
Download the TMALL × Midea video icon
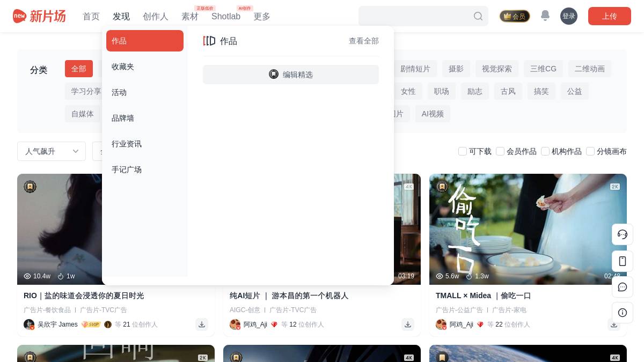tap(613, 324)
